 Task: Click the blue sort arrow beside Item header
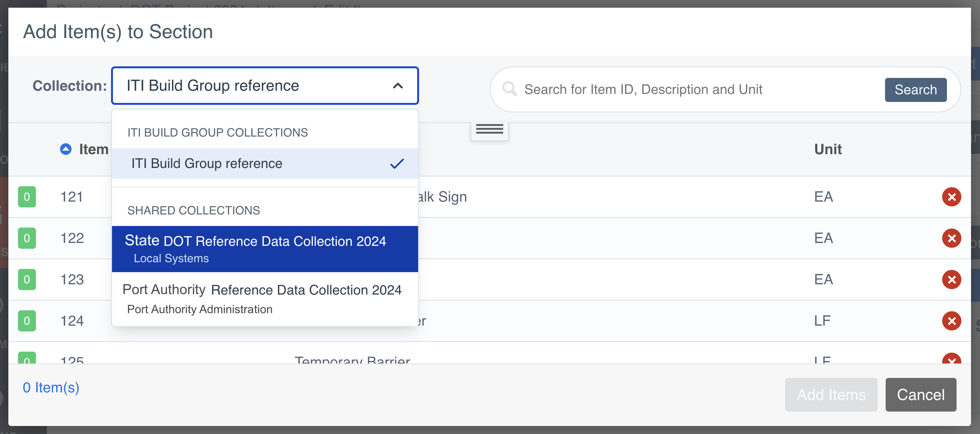pos(66,149)
